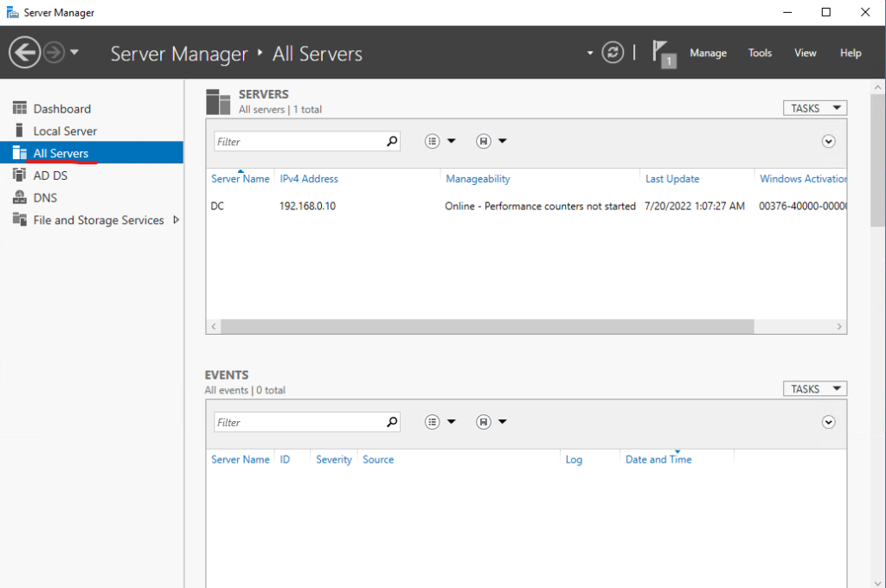Click the Refresh icon in the header
Image resolution: width=886 pixels, height=588 pixels.
[x=613, y=52]
